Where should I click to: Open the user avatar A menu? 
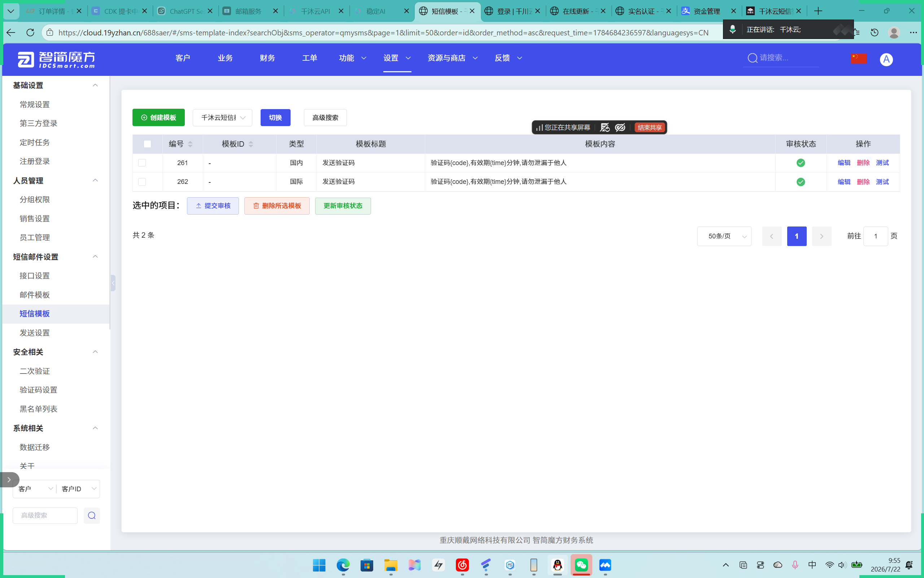(x=886, y=59)
